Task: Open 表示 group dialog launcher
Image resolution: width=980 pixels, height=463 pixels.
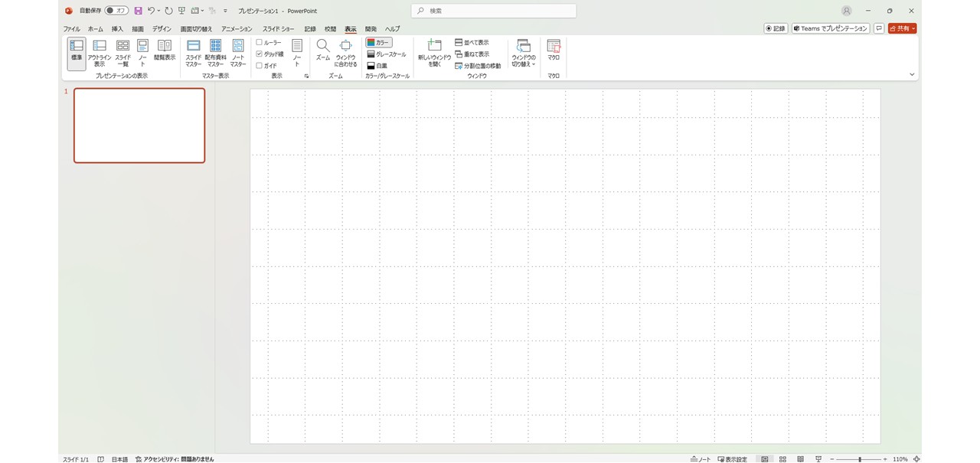Action: pos(307,76)
